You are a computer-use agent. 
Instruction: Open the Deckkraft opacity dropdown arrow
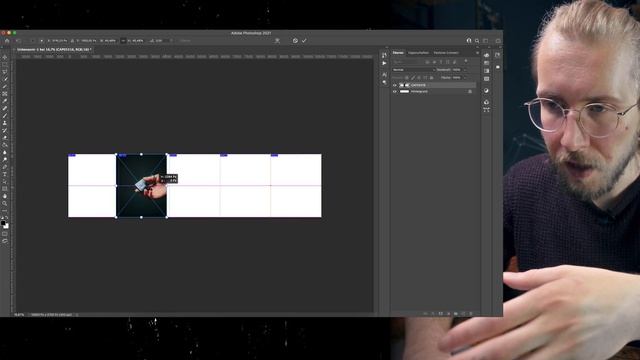pos(464,70)
